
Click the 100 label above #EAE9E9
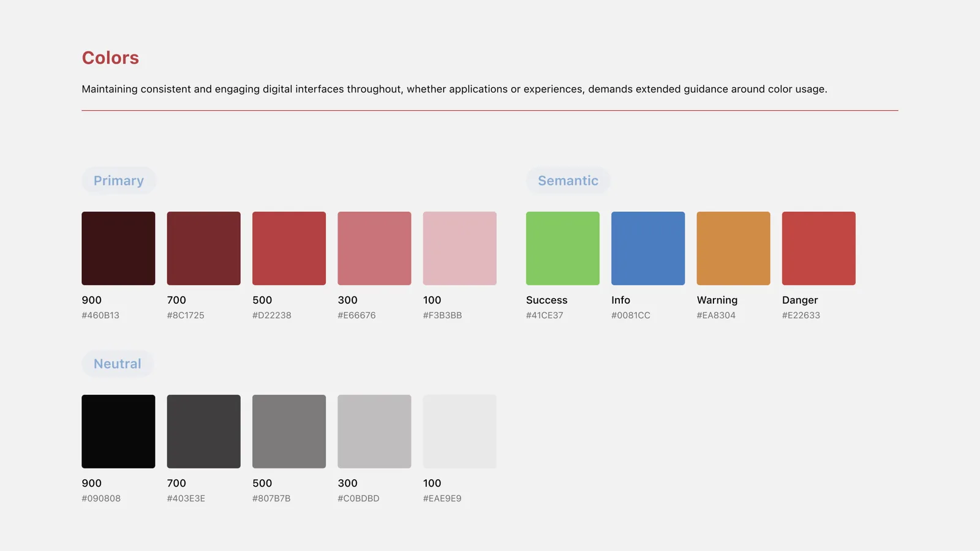pyautogui.click(x=432, y=483)
